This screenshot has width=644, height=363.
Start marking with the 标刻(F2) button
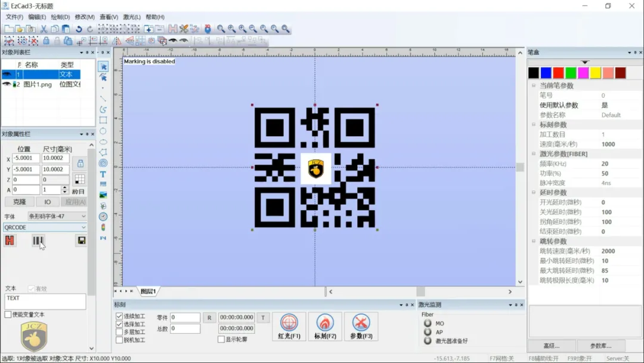(x=325, y=326)
